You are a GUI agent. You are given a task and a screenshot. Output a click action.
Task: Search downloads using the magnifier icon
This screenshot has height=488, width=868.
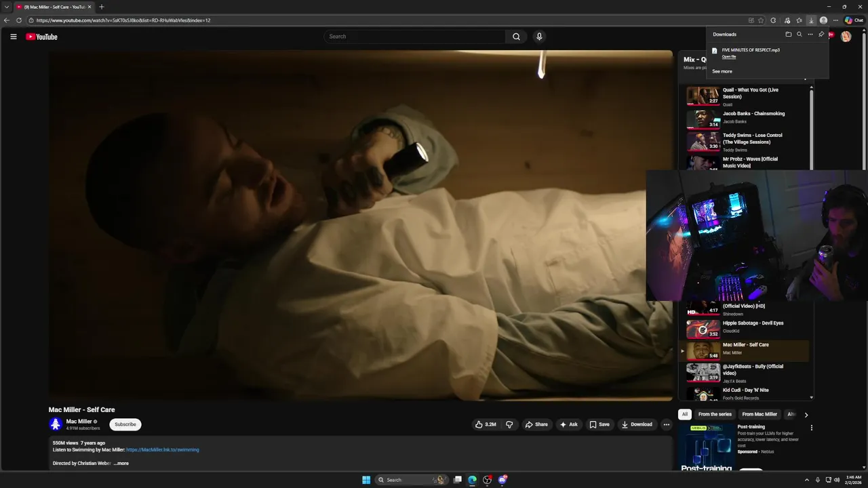click(x=799, y=34)
